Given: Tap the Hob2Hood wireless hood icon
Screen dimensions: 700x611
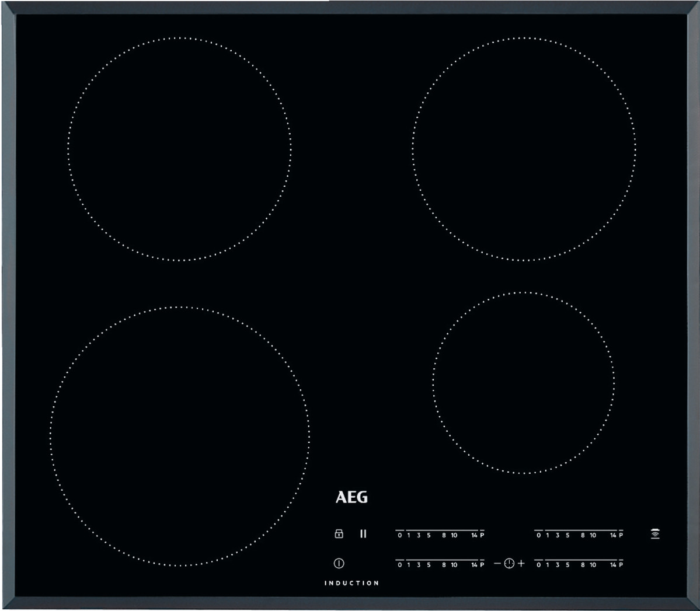Looking at the screenshot, I should tap(655, 534).
